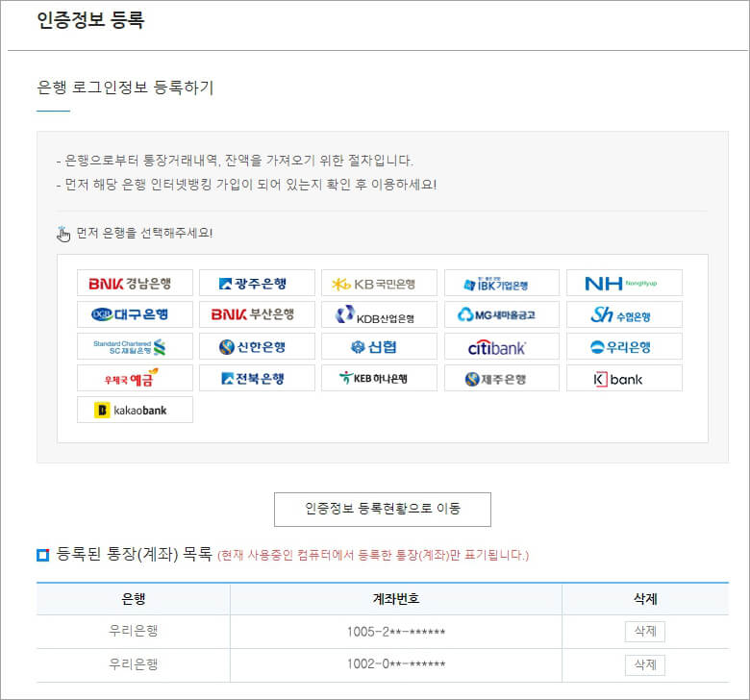Click the 인증정보 등록 page title
The height and width of the screenshot is (700, 750).
[x=90, y=20]
